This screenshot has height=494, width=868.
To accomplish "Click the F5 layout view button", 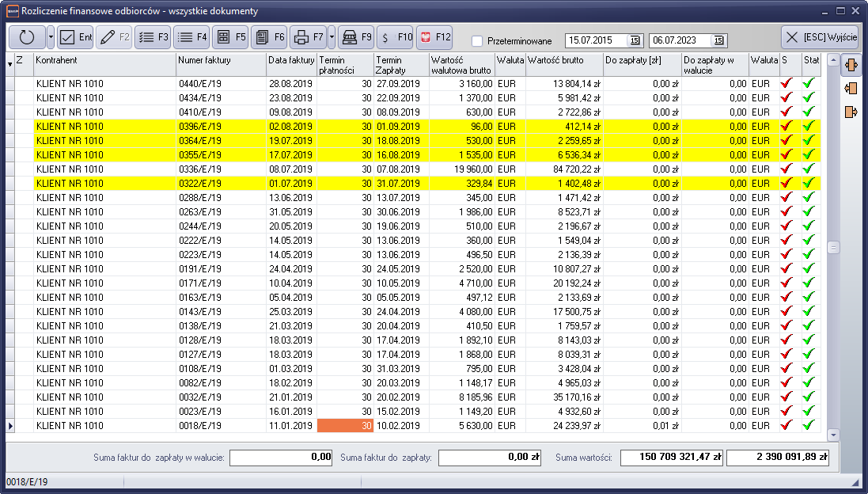I will pos(231,37).
